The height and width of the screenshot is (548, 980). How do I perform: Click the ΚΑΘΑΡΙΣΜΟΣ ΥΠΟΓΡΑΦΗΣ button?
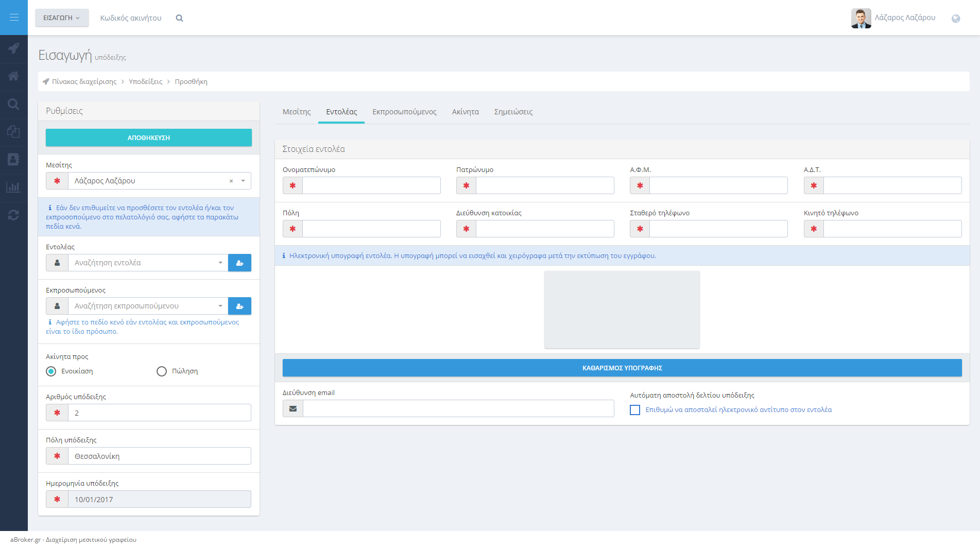pyautogui.click(x=622, y=368)
